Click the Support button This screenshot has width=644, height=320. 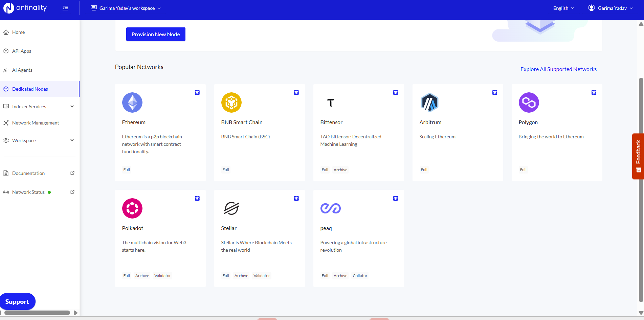(17, 301)
